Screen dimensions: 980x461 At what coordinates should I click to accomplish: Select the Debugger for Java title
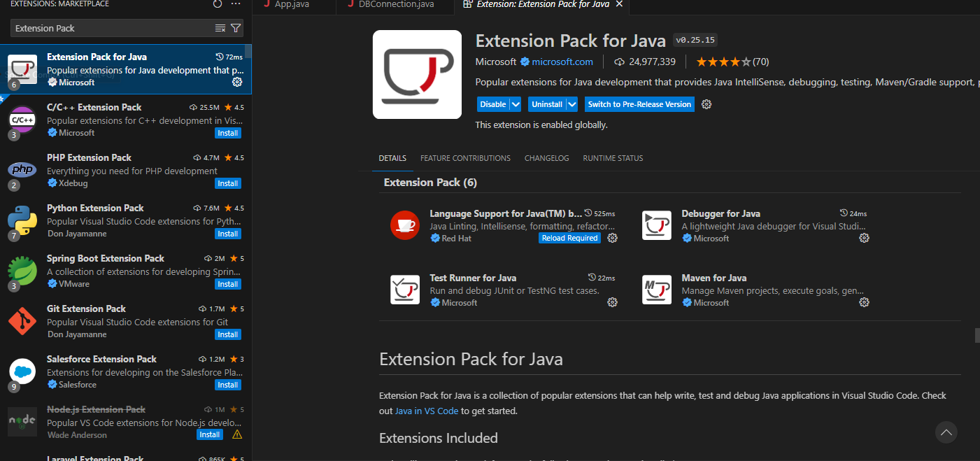coord(721,213)
